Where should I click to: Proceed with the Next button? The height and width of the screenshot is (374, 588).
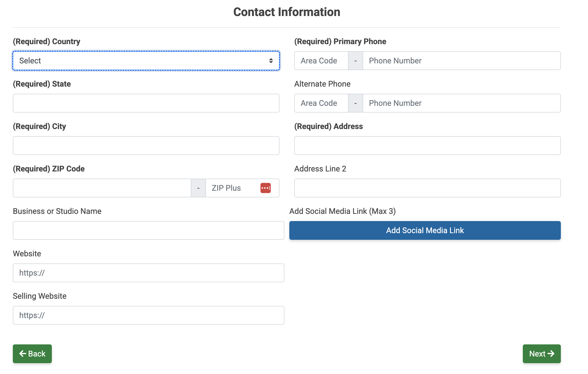541,354
